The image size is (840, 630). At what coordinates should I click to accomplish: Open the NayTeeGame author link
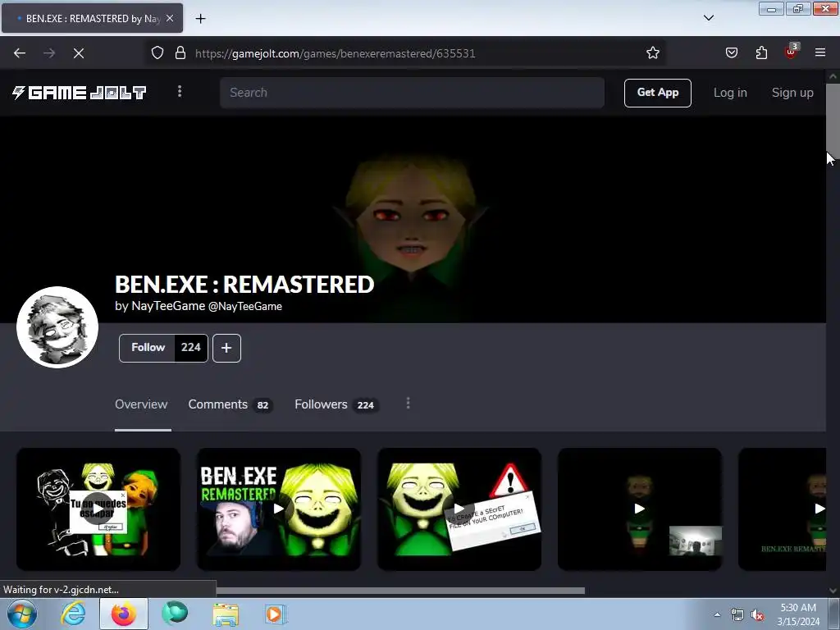pyautogui.click(x=168, y=306)
